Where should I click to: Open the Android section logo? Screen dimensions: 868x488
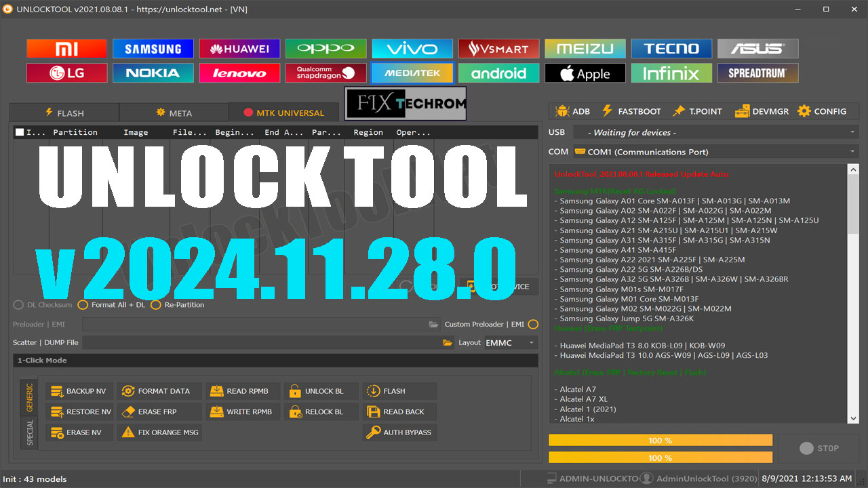coord(498,73)
